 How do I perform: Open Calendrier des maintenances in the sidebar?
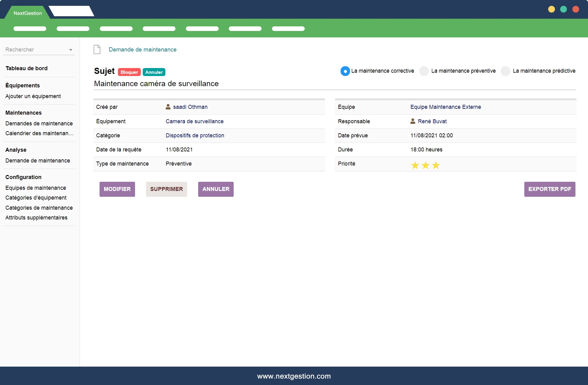39,133
